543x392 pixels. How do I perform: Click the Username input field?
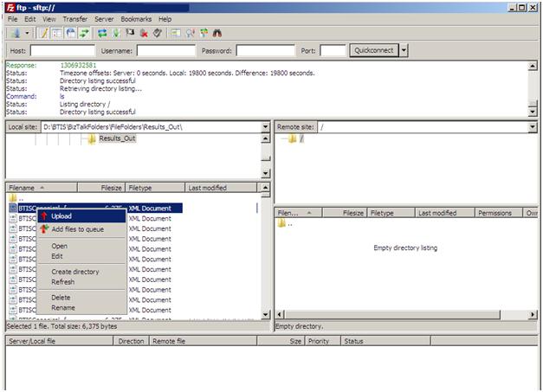[x=166, y=50]
